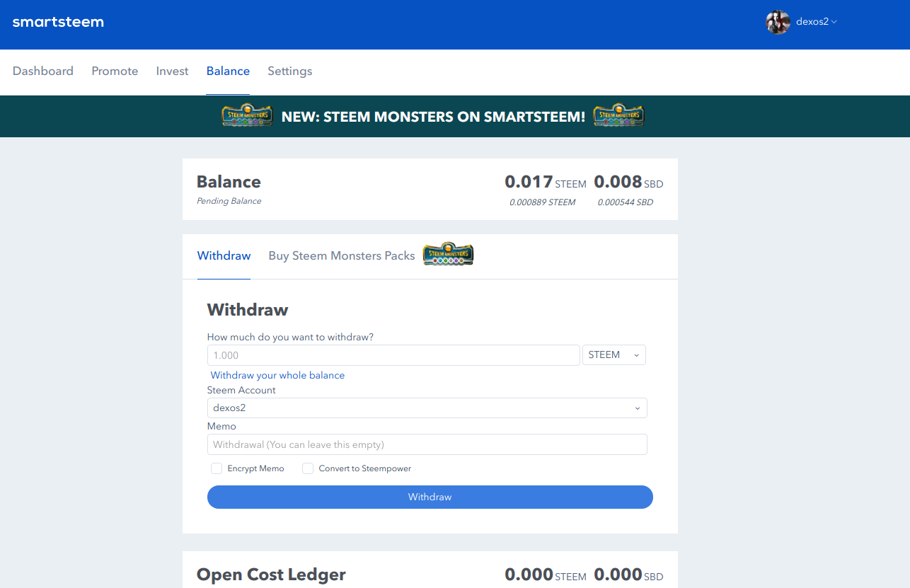The width and height of the screenshot is (910, 588).
Task: Open the dexos2 profile avatar
Action: [x=778, y=22]
